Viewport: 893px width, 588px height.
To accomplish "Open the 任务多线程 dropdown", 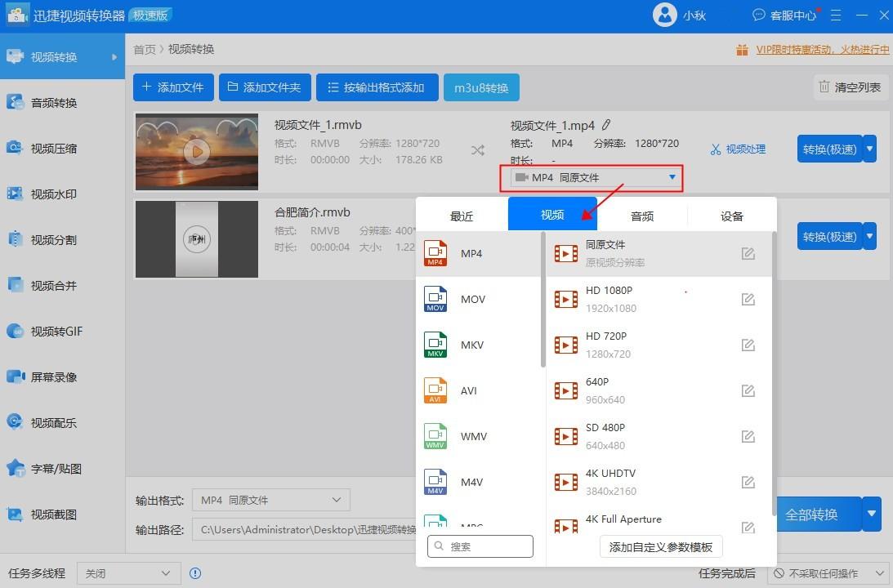I will (127, 573).
